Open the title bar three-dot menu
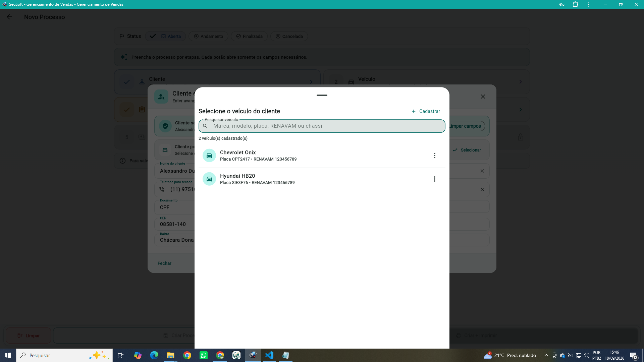 click(589, 4)
